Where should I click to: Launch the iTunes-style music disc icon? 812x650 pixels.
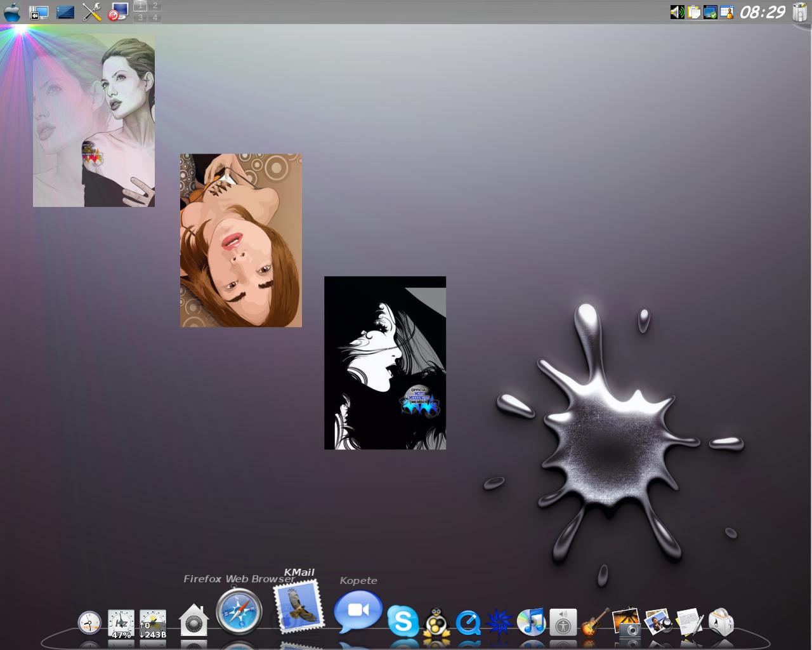pos(532,621)
